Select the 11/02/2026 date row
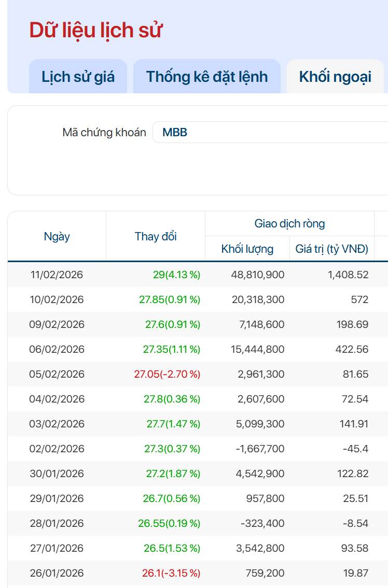This screenshot has width=388, height=588. coord(57,275)
